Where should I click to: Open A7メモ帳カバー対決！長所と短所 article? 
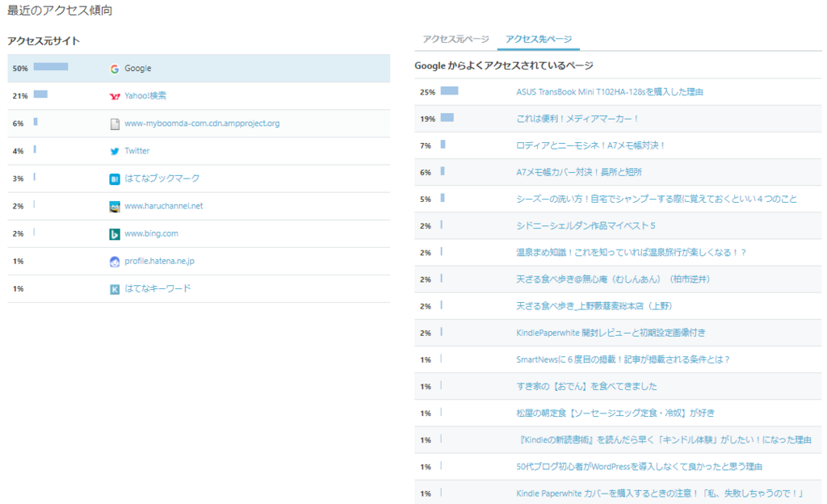[578, 172]
